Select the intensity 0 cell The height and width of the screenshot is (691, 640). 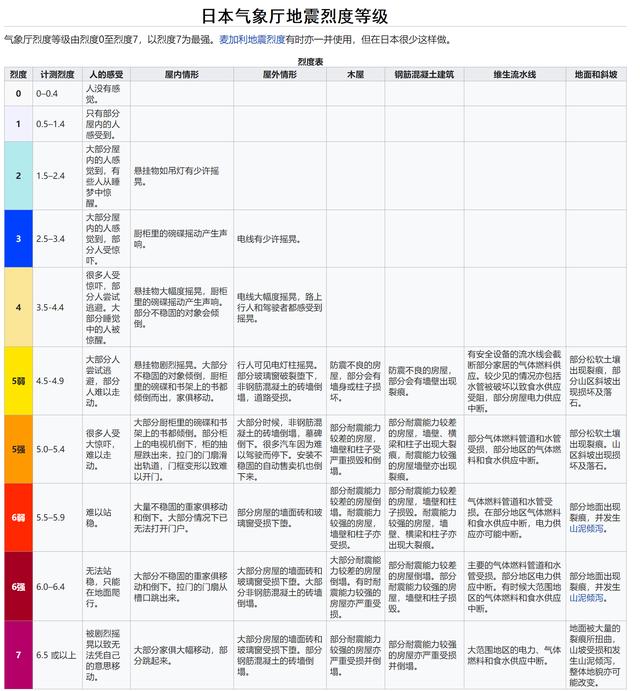tap(18, 93)
